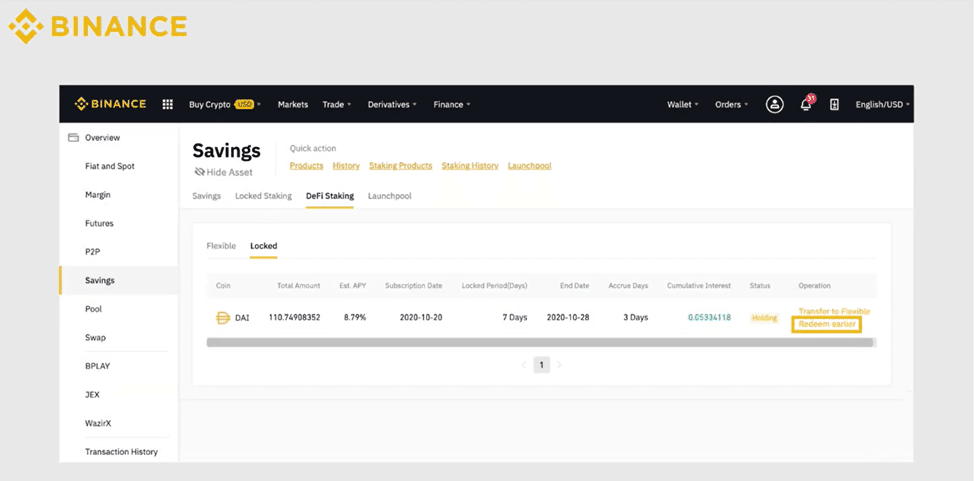Click the 8.79% Est. APY value

[x=355, y=318]
